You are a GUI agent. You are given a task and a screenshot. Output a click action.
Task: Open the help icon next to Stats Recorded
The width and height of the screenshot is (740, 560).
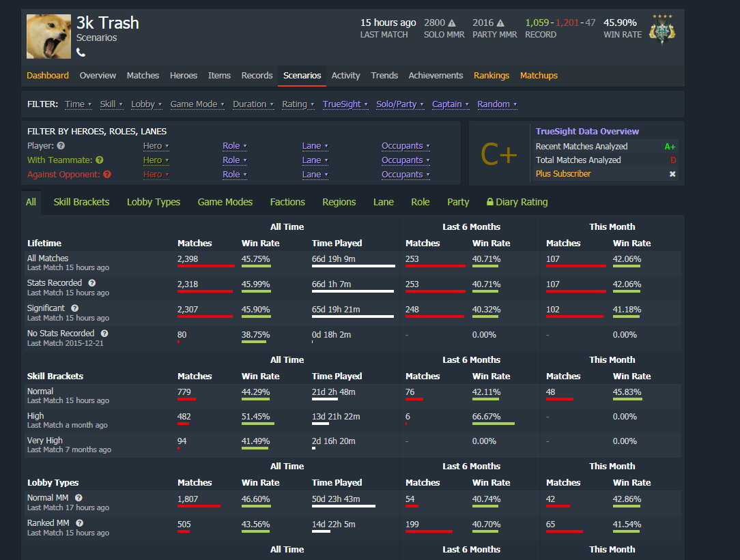click(92, 283)
